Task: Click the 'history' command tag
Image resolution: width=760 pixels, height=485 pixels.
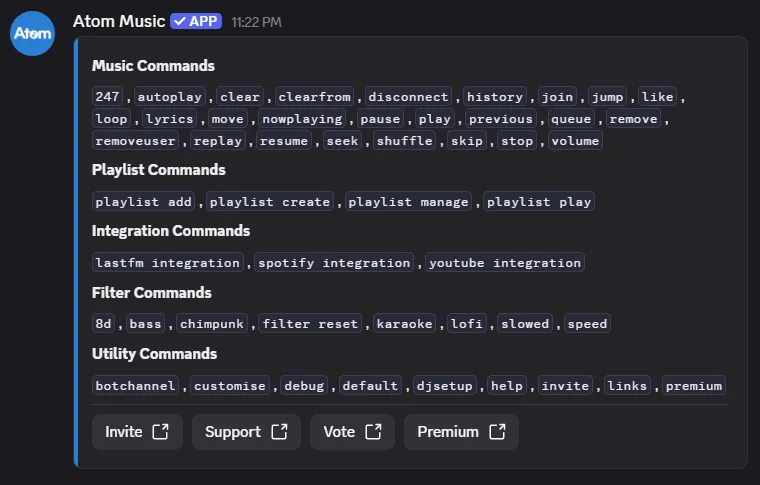Action: click(x=495, y=96)
